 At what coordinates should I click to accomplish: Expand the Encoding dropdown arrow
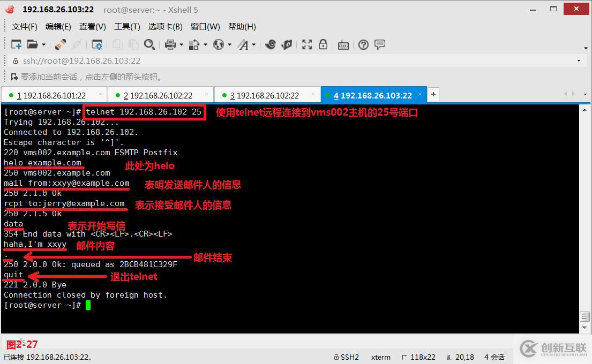(x=229, y=45)
